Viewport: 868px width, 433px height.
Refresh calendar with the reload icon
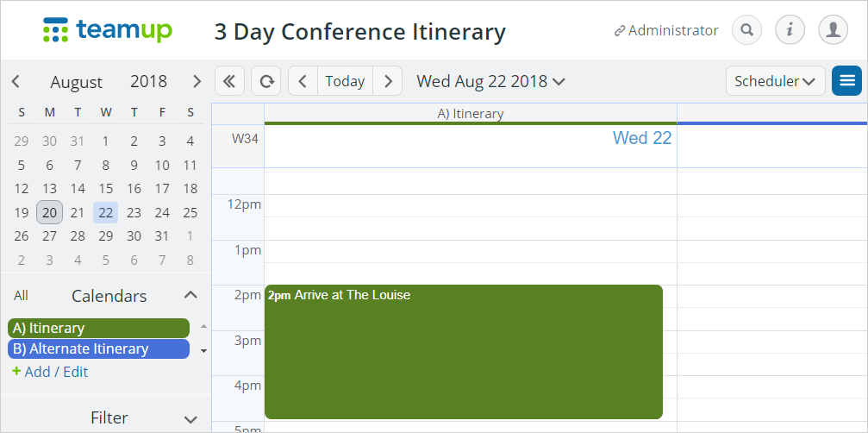coord(266,81)
